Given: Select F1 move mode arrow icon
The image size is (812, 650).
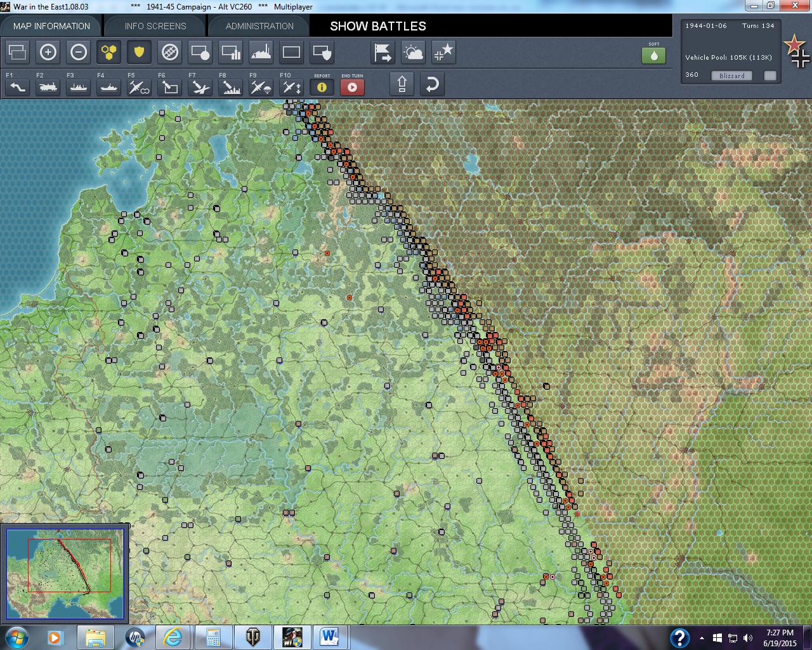Looking at the screenshot, I should click(17, 87).
